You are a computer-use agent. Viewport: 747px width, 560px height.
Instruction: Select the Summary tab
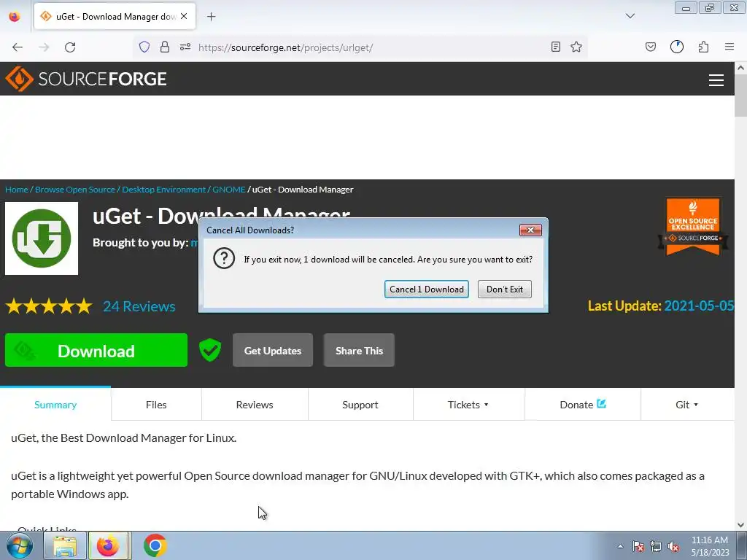point(55,404)
